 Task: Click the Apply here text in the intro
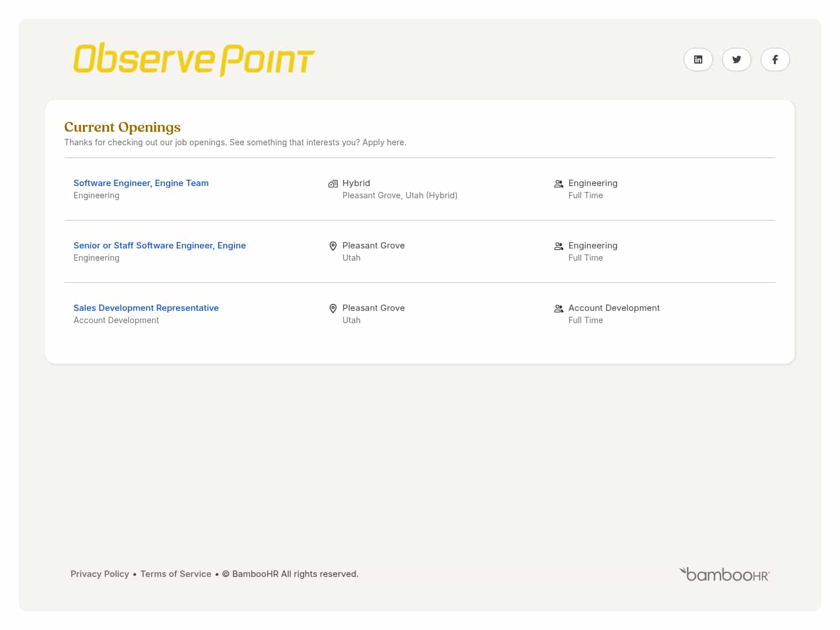pyautogui.click(x=384, y=142)
